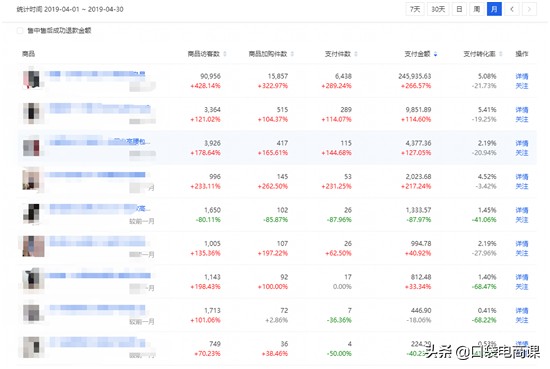Click 关注 for the 245,935.63 row

coord(522,86)
